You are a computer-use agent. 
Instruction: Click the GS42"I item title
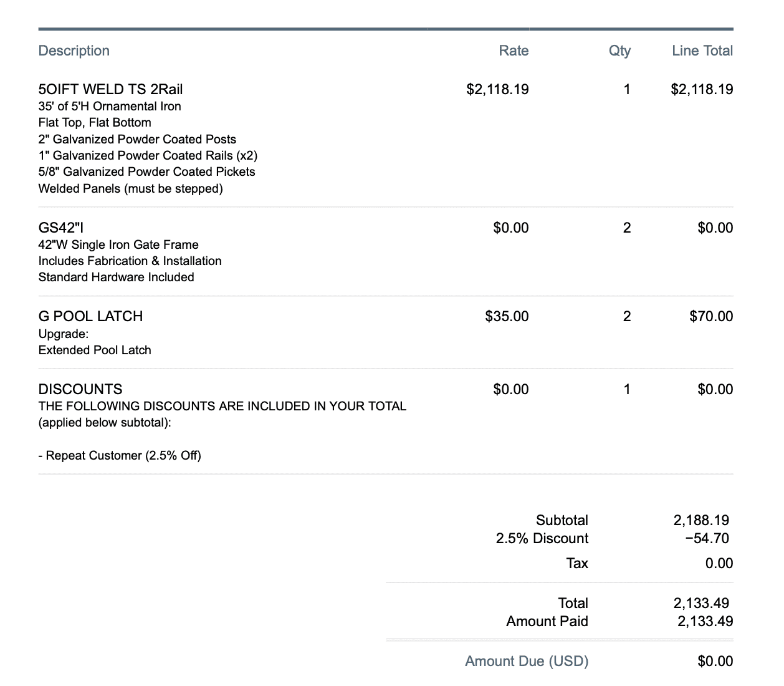coord(61,228)
